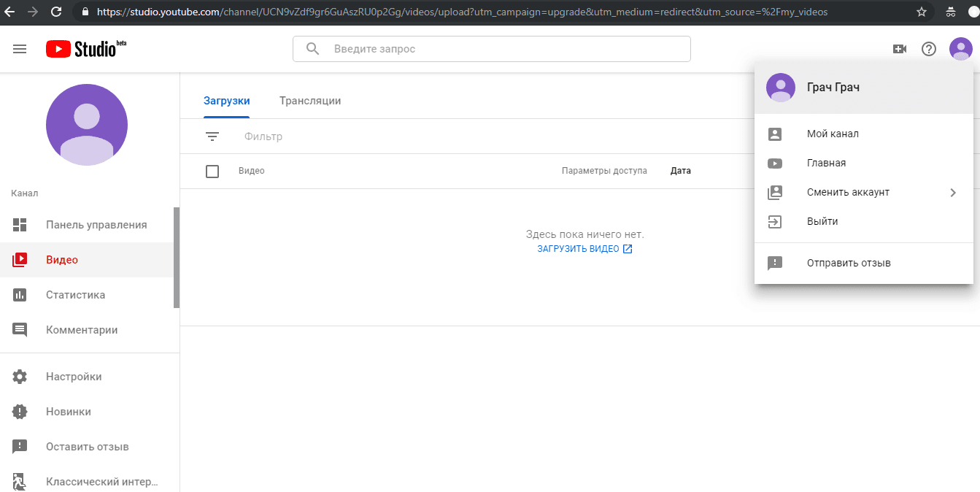Click Классический интерфейс in the sidebar
The image size is (980, 492).
[x=87, y=482]
